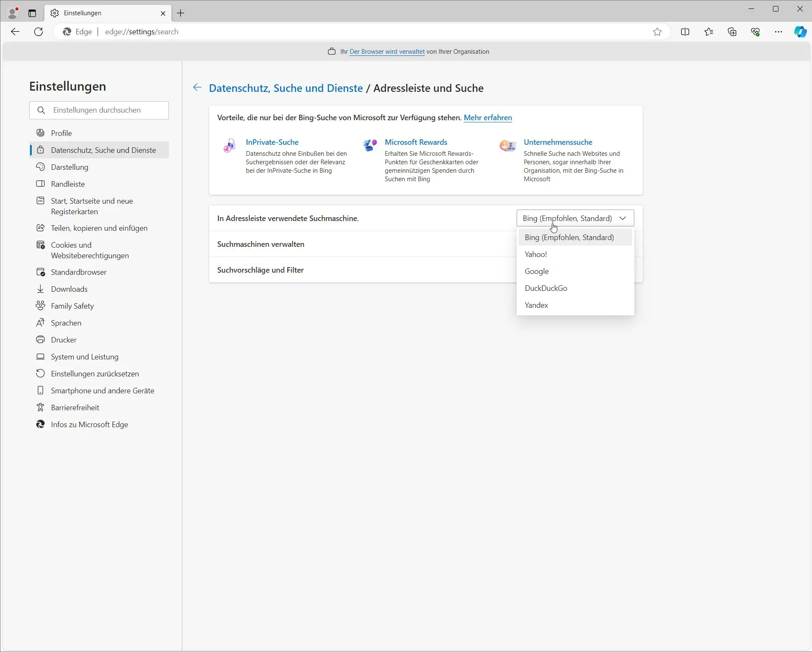Screen dimensions: 812x652
Task: Select Yahoo! in the dropdown list
Action: coord(536,254)
